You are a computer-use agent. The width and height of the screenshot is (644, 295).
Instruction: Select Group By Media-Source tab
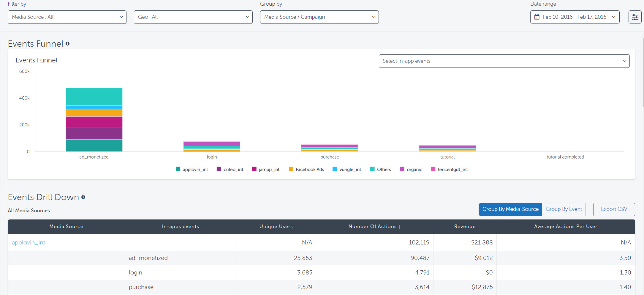coord(510,209)
